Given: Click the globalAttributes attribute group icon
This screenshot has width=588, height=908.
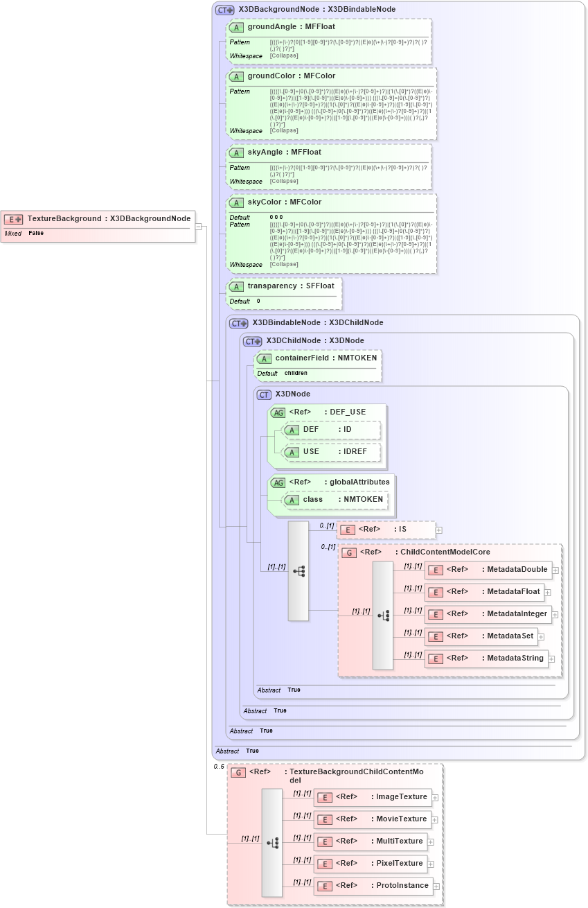Looking at the screenshot, I should (278, 482).
